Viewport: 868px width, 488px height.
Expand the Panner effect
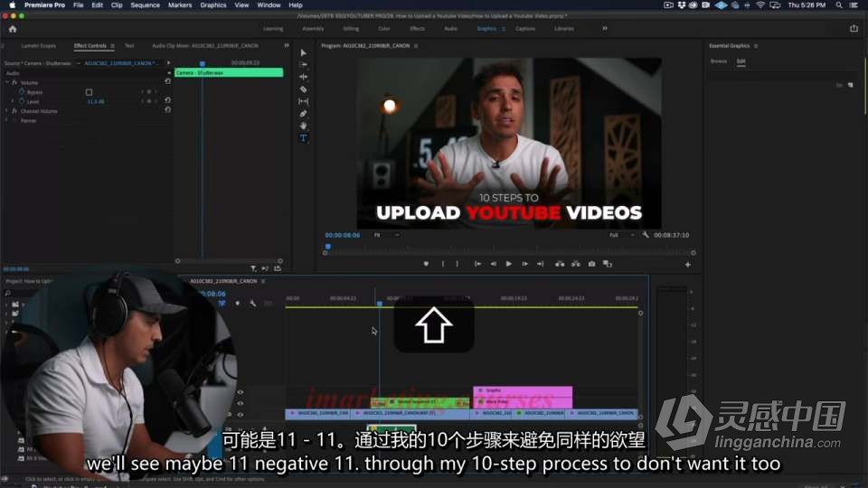(x=7, y=120)
